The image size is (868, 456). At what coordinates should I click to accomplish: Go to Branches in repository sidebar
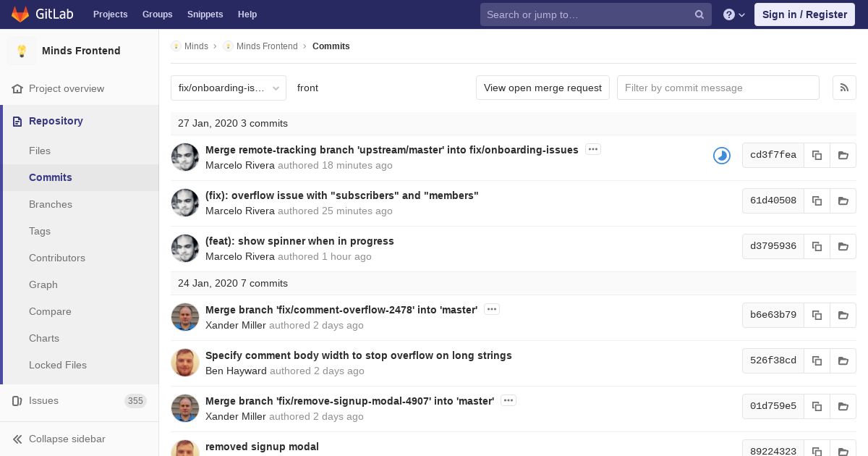pos(51,204)
